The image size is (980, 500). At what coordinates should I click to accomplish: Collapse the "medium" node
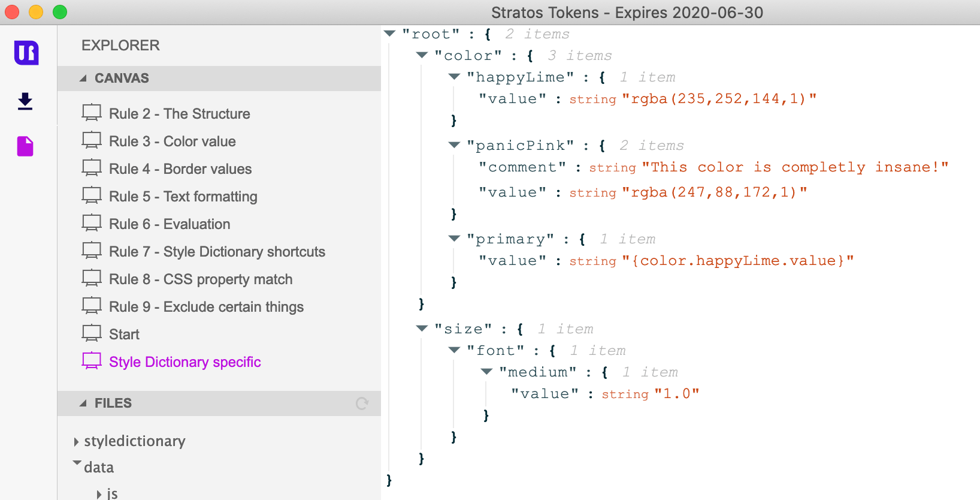[x=487, y=372]
